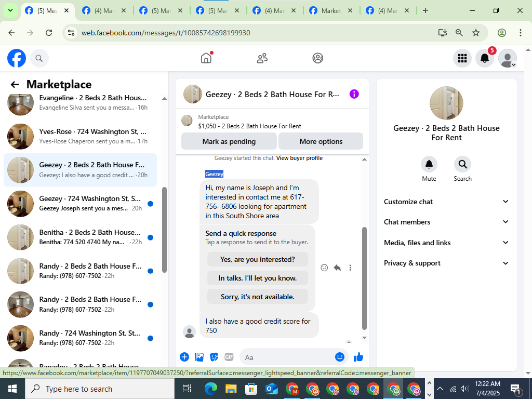This screenshot has width=532, height=399.
Task: Click Type here to search taskbar box
Action: (99, 389)
